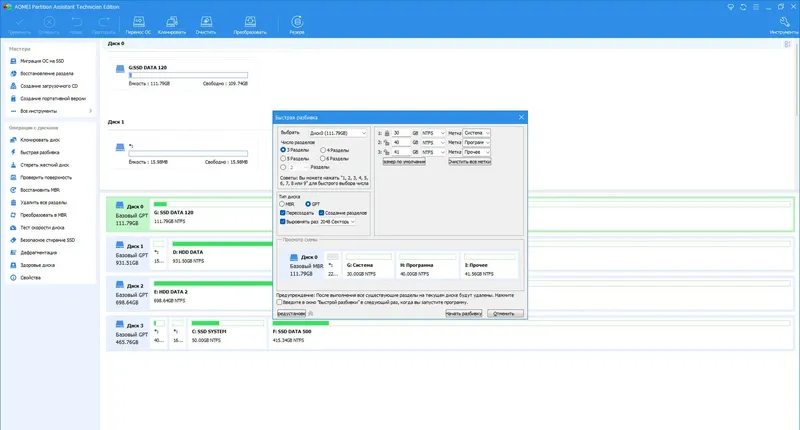Open Создание портативной версии wizard
The height and width of the screenshot is (430, 800).
click(x=53, y=98)
